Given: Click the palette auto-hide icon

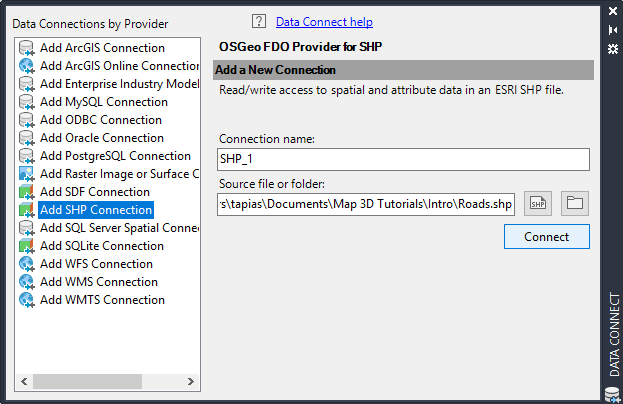Looking at the screenshot, I should [x=613, y=29].
